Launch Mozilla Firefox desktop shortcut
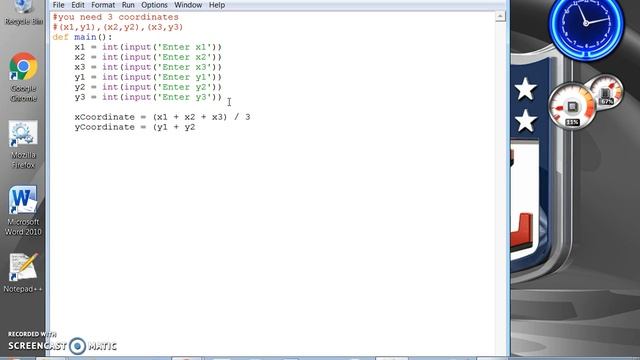Image resolution: width=640 pixels, height=360 pixels. click(23, 144)
